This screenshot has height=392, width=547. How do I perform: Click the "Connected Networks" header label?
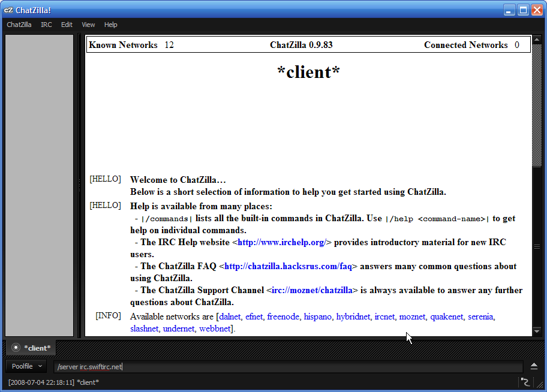465,45
